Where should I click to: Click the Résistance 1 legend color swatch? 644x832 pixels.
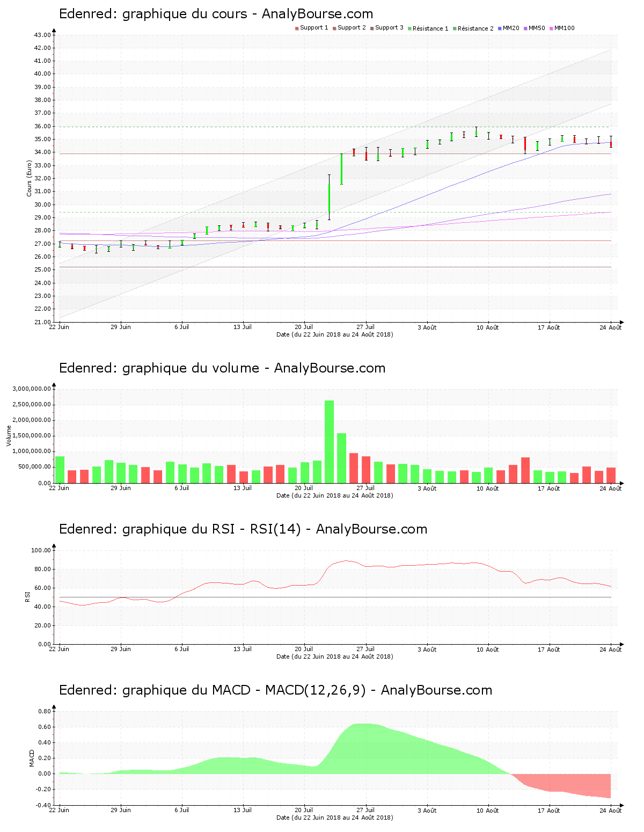409,28
